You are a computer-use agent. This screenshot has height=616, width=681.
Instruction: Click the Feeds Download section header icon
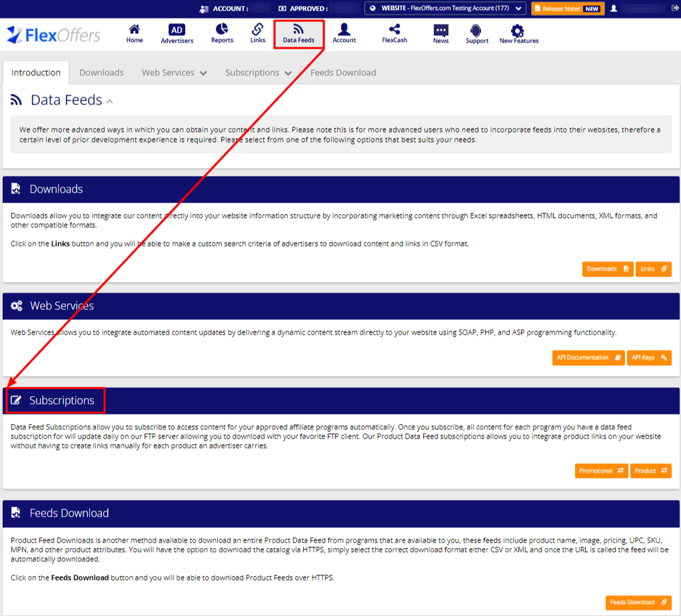(15, 513)
